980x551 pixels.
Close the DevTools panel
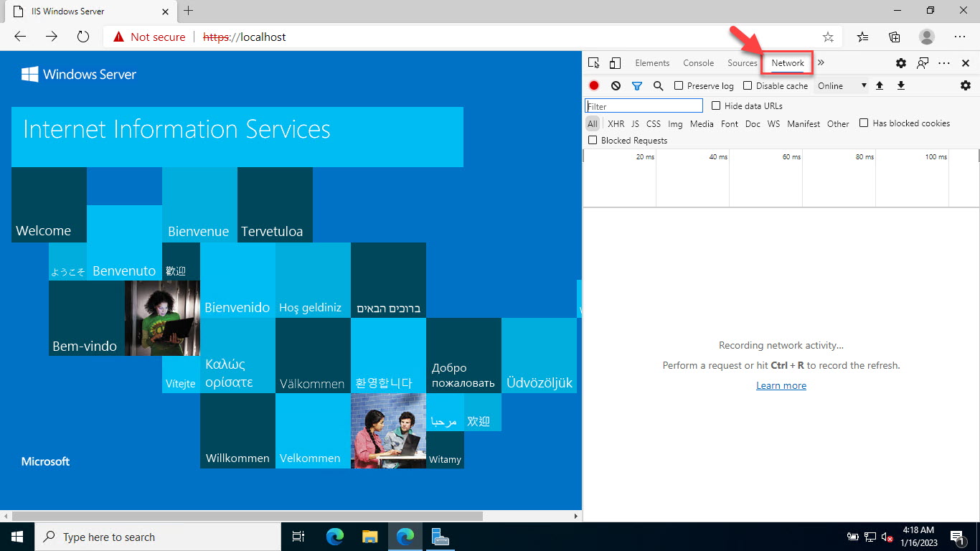[x=966, y=63]
